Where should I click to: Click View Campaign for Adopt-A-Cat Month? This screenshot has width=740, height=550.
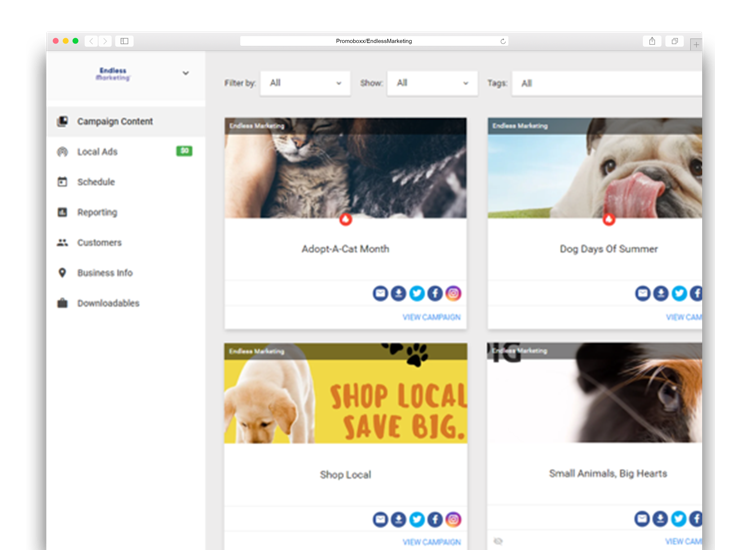(431, 317)
